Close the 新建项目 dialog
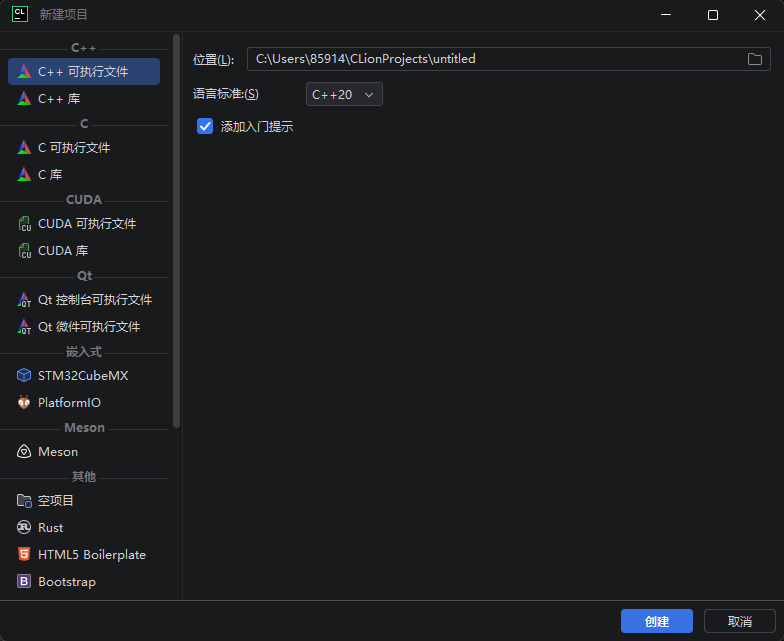784x641 pixels. [760, 15]
